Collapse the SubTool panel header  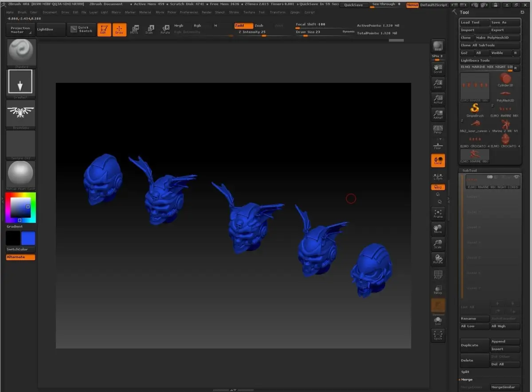click(469, 170)
